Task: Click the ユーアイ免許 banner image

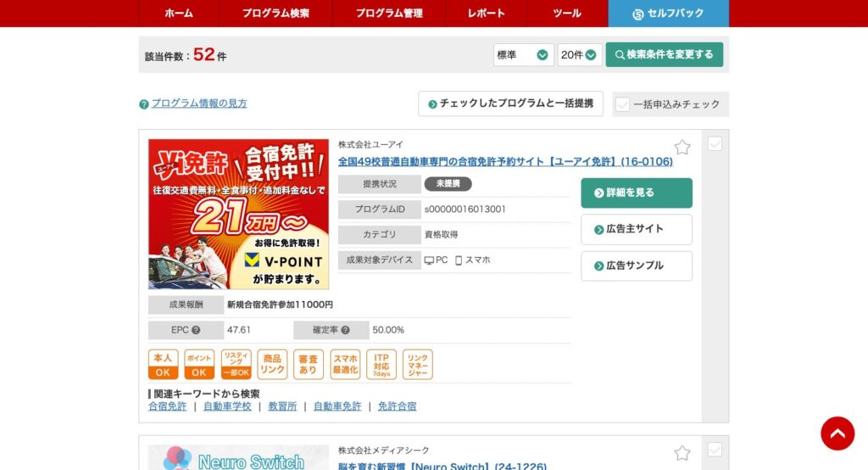Action: pyautogui.click(x=238, y=214)
